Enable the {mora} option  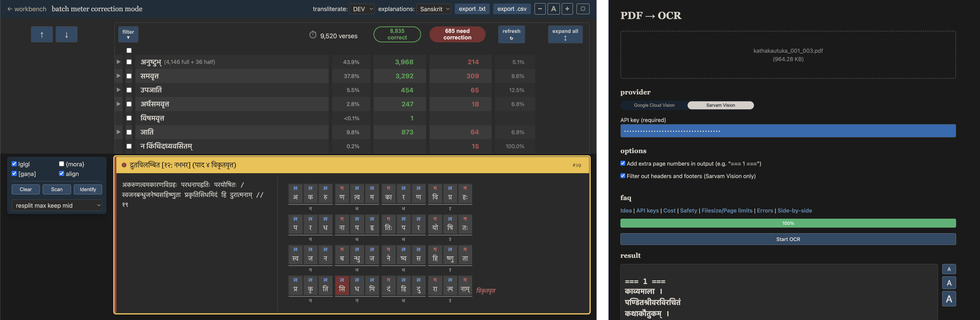61,164
